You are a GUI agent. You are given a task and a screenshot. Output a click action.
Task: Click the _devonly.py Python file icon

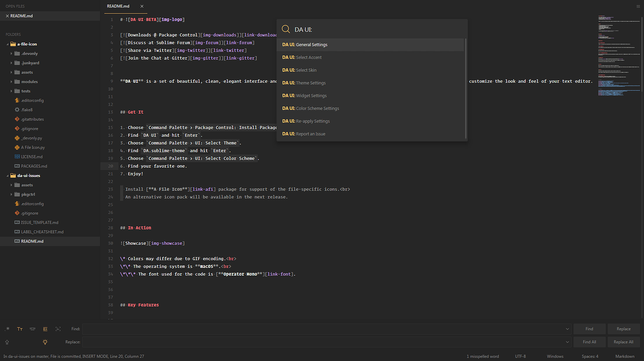click(x=17, y=138)
